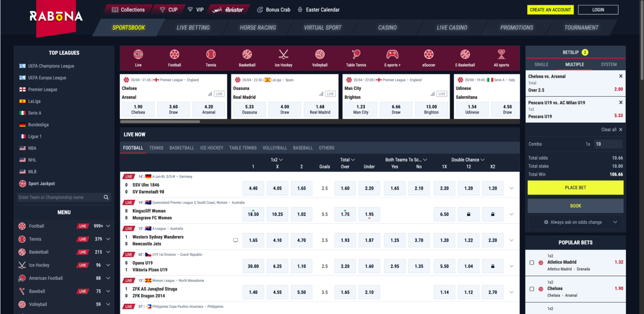
Task: Click the search magnifier icon
Action: (x=106, y=197)
